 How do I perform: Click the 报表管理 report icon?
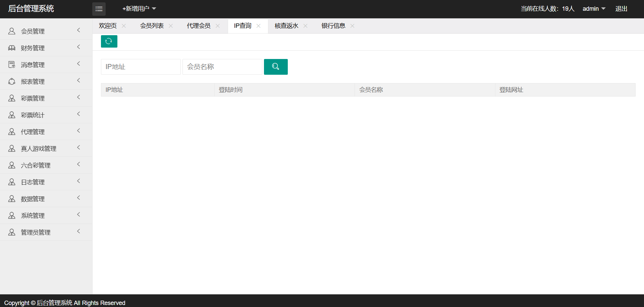tap(12, 81)
